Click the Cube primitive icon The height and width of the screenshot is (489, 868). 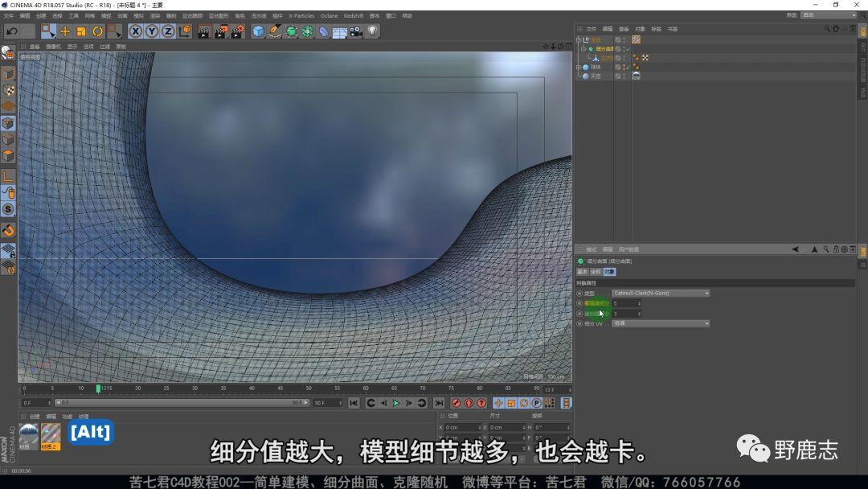coord(258,31)
